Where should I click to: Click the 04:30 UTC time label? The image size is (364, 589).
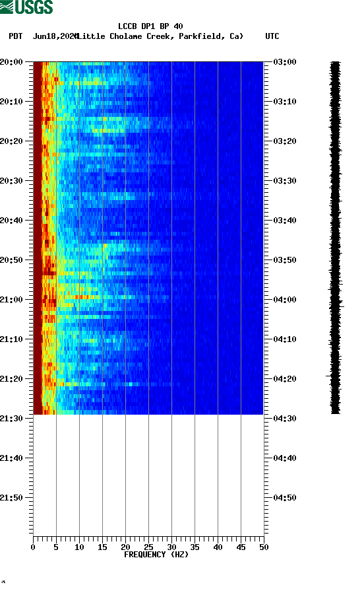point(285,419)
